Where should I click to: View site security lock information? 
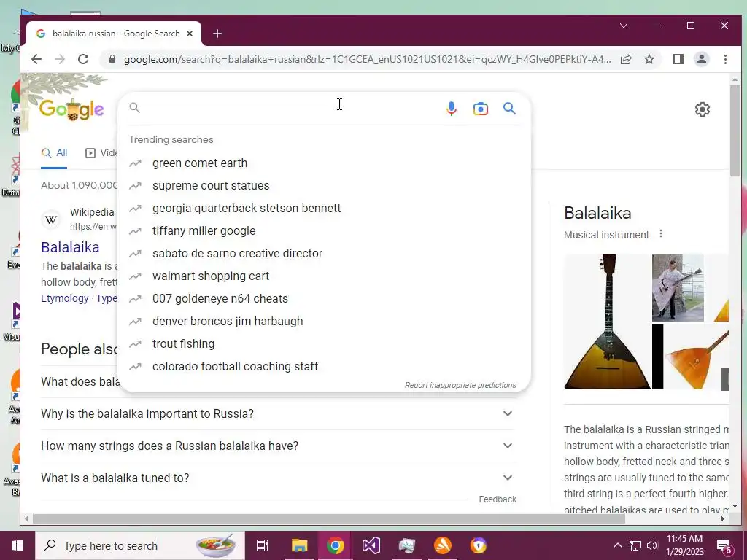click(x=112, y=59)
